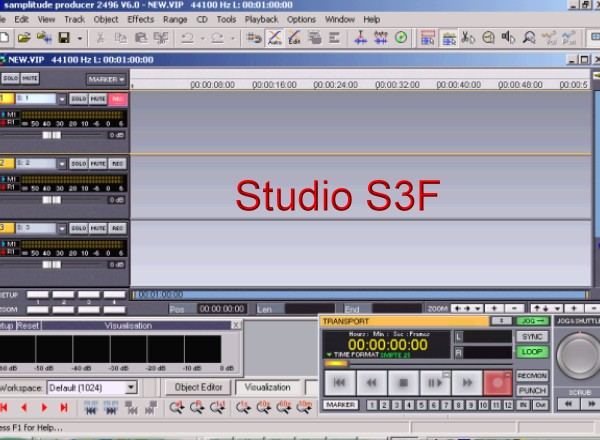600x440 pixels.
Task: Step right with the red right arrow
Action: pyautogui.click(x=44, y=408)
